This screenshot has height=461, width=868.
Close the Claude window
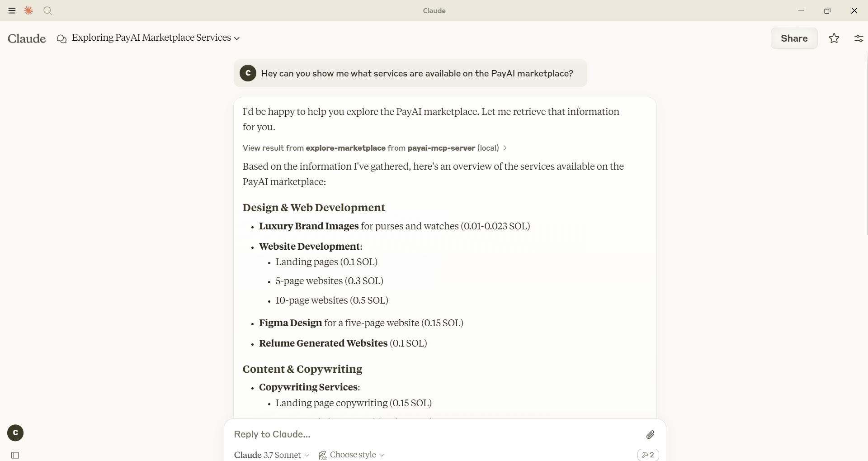pos(854,10)
